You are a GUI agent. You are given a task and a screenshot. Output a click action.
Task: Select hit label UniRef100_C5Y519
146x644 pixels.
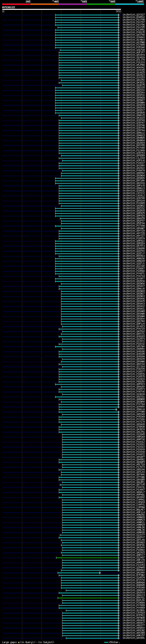(134, 613)
